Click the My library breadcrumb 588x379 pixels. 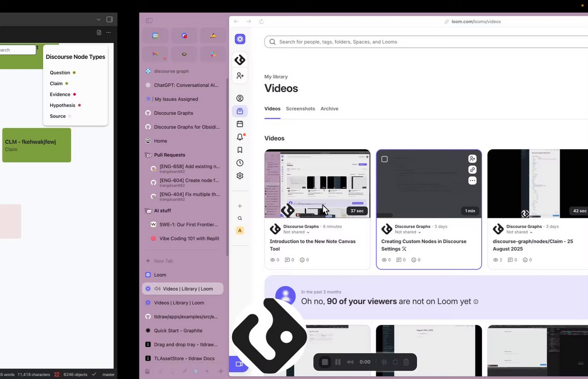(x=276, y=77)
